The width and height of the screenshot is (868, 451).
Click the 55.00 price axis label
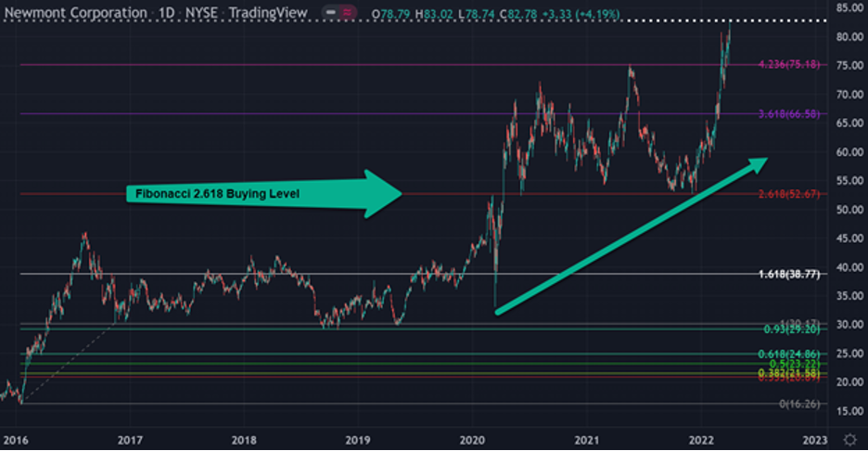coord(849,181)
